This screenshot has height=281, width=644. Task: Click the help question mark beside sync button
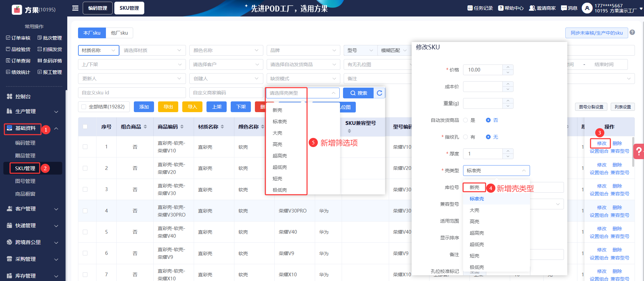632,33
